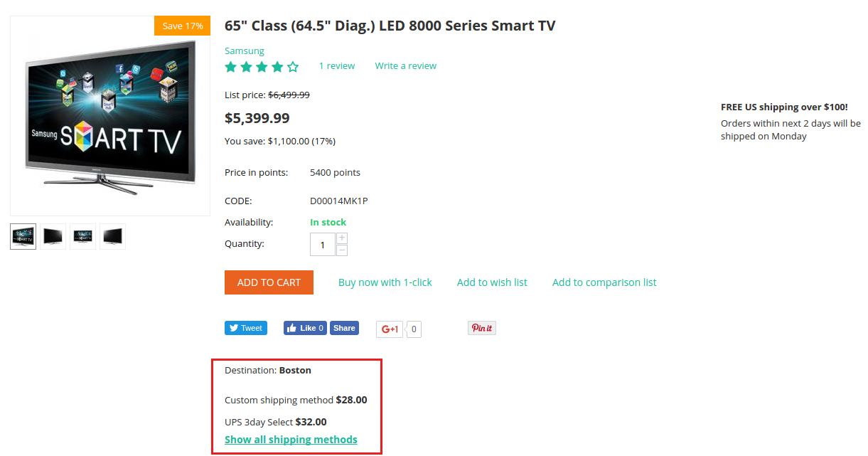Image resolution: width=868 pixels, height=456 pixels.
Task: Pin the product with Pinterest Pin it
Action: (482, 328)
